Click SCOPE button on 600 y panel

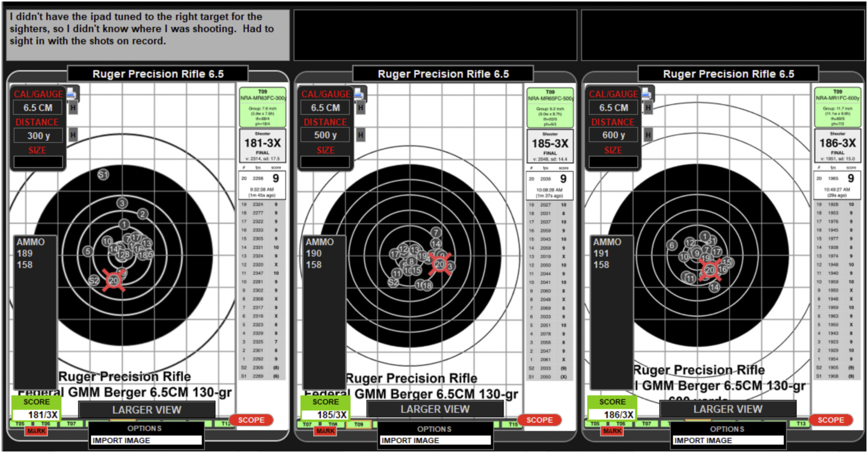click(831, 420)
